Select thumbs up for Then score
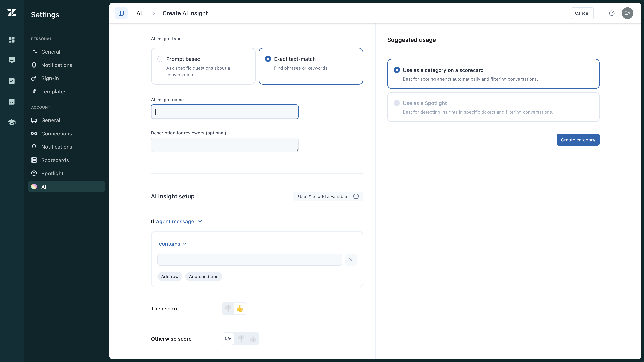Viewport: 644px width, 362px height. (240, 309)
